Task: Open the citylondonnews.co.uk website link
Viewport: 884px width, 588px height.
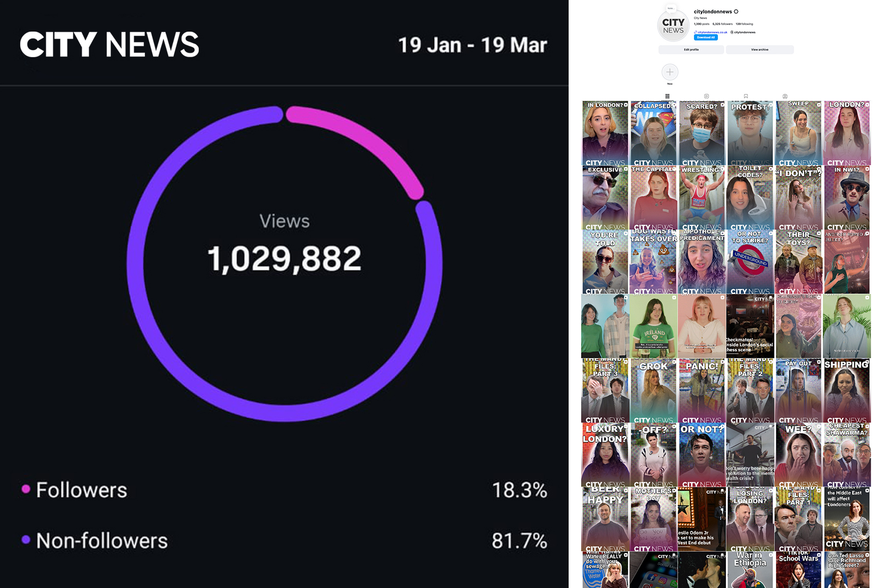Action: 712,32
